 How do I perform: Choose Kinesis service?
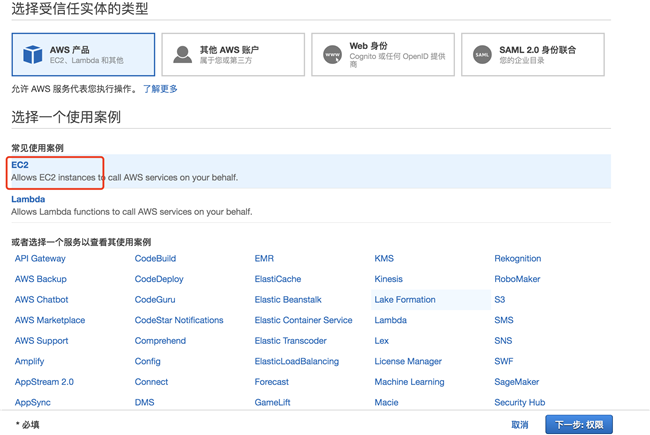point(388,279)
